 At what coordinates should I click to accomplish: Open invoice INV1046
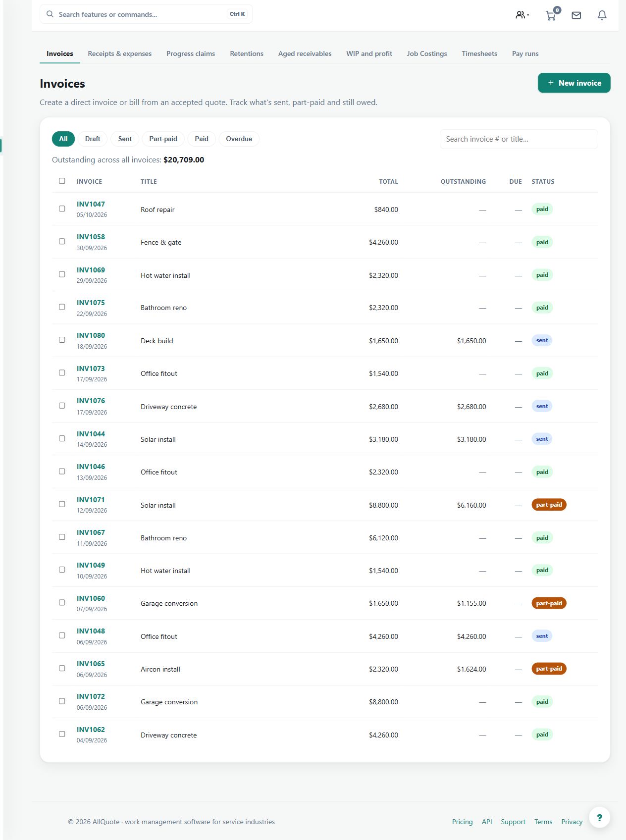coord(91,467)
